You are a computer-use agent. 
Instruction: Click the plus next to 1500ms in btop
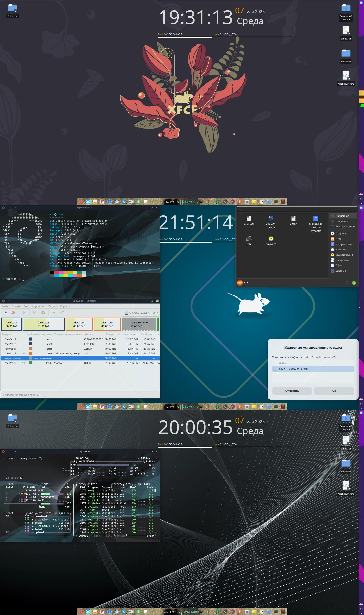click(152, 458)
